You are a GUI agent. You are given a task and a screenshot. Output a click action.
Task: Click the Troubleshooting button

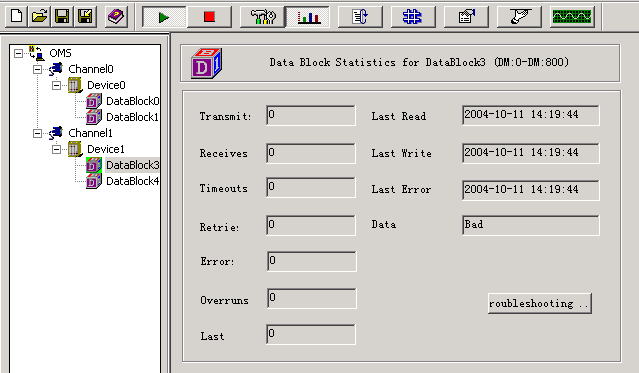(540, 304)
